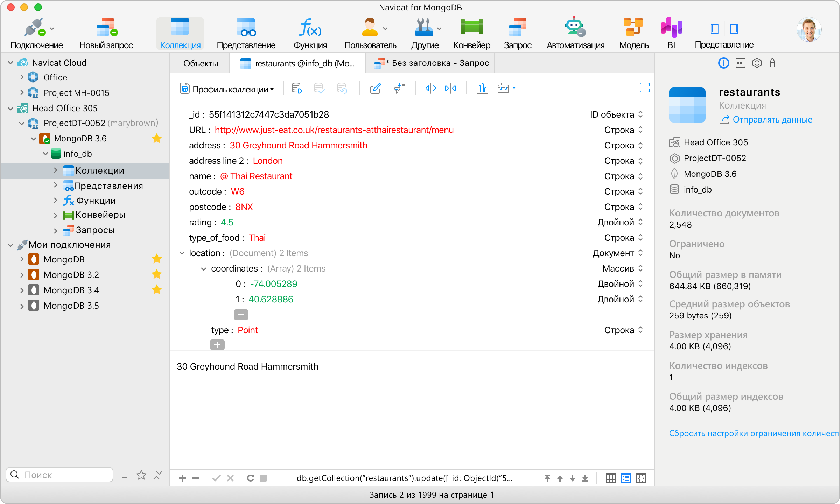Click the user avatar picture

[809, 29]
